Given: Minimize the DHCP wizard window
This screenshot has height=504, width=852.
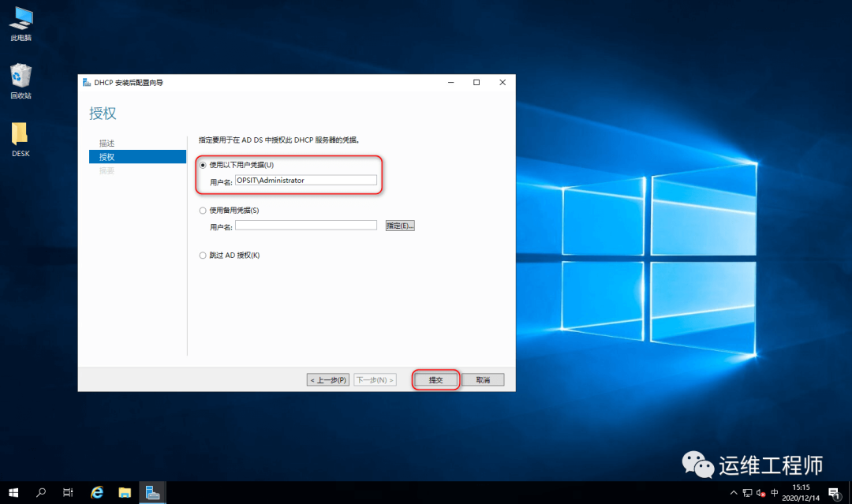Looking at the screenshot, I should click(451, 83).
